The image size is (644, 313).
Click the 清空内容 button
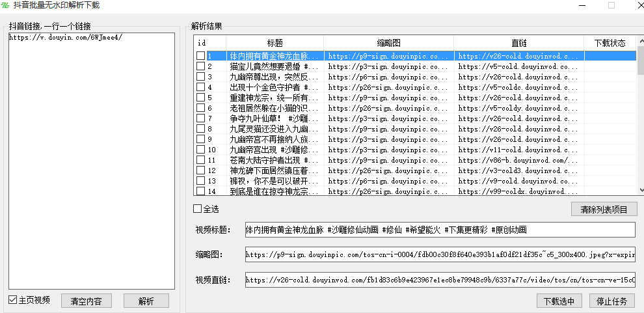pos(87,301)
